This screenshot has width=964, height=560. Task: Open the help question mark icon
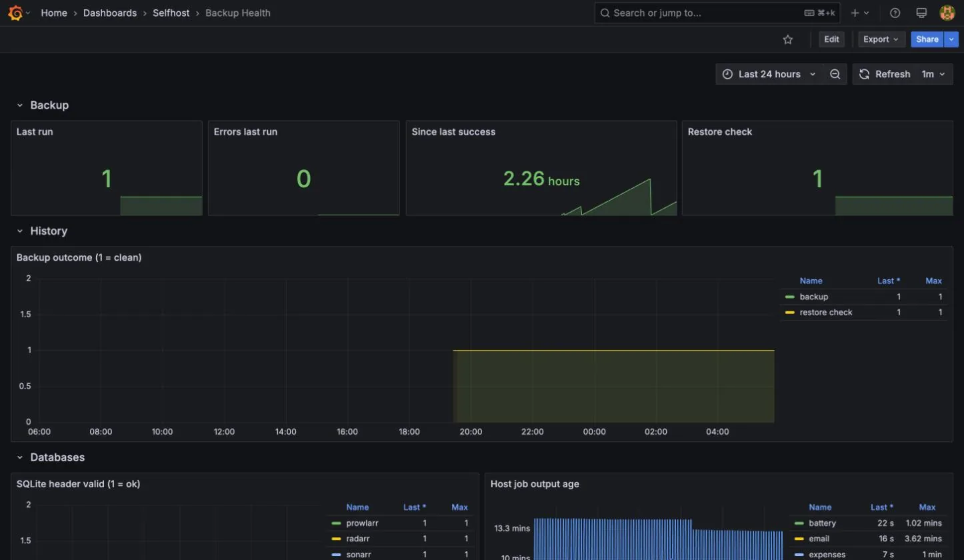(x=895, y=13)
